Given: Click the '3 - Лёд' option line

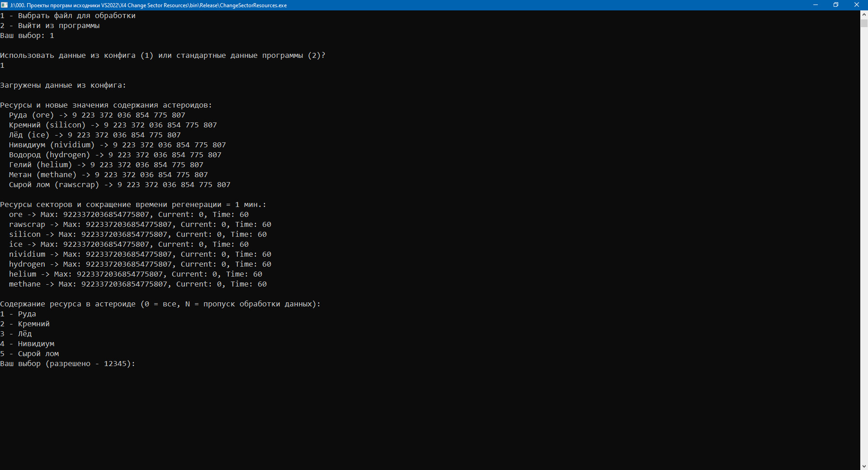Looking at the screenshot, I should pyautogui.click(x=16, y=334).
